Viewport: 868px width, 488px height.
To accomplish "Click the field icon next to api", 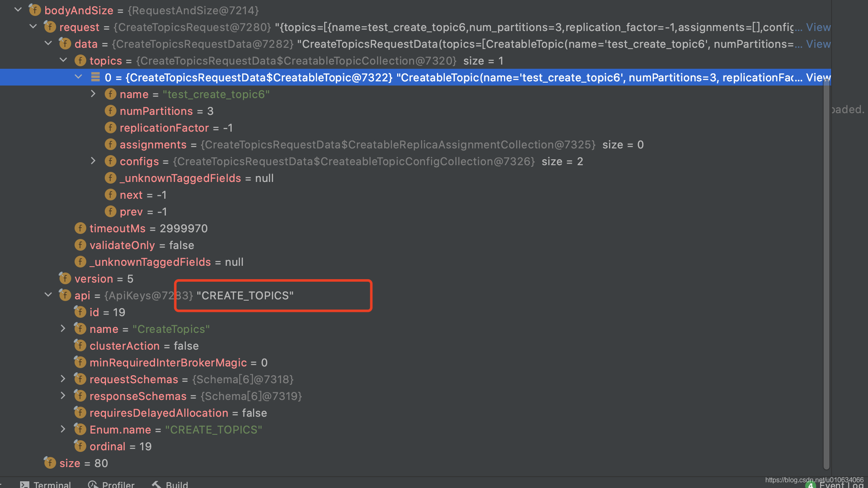I will [x=65, y=295].
